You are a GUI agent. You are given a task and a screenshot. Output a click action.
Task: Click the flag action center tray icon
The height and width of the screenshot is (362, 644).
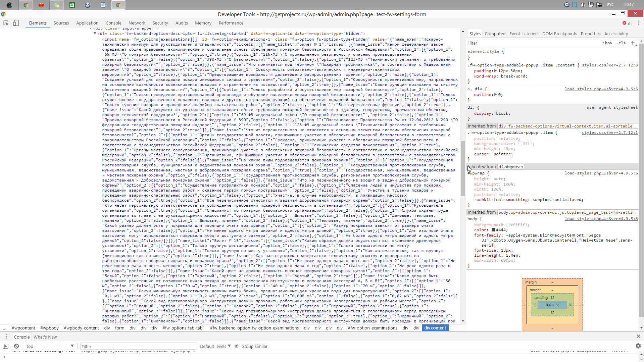click(x=599, y=5)
